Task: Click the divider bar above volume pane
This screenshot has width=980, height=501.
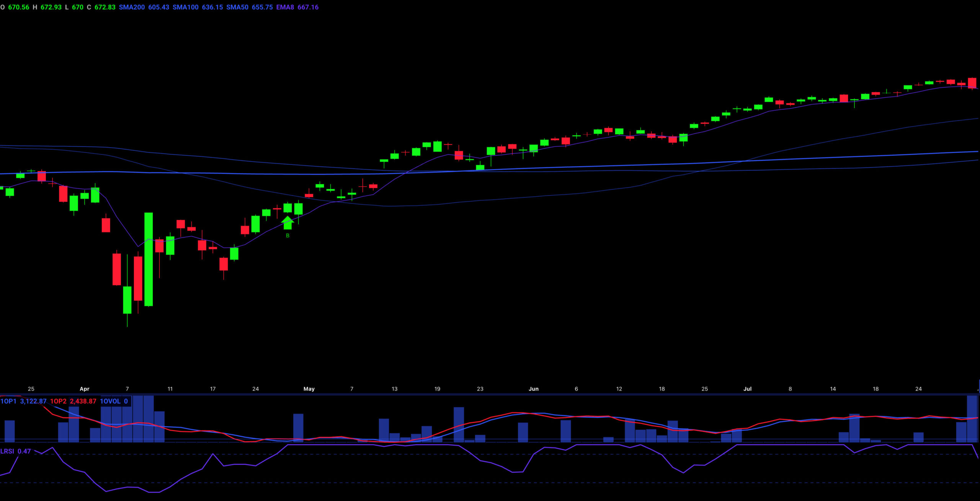Action: point(490,394)
